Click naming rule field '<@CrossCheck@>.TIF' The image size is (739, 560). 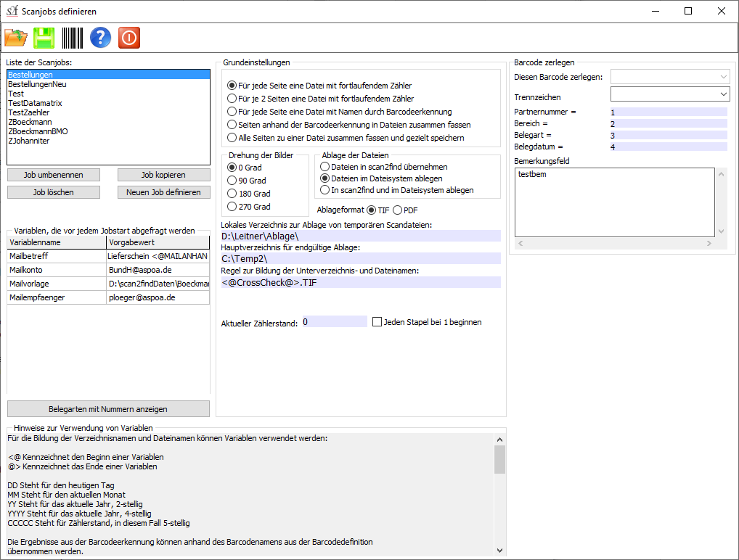(361, 283)
